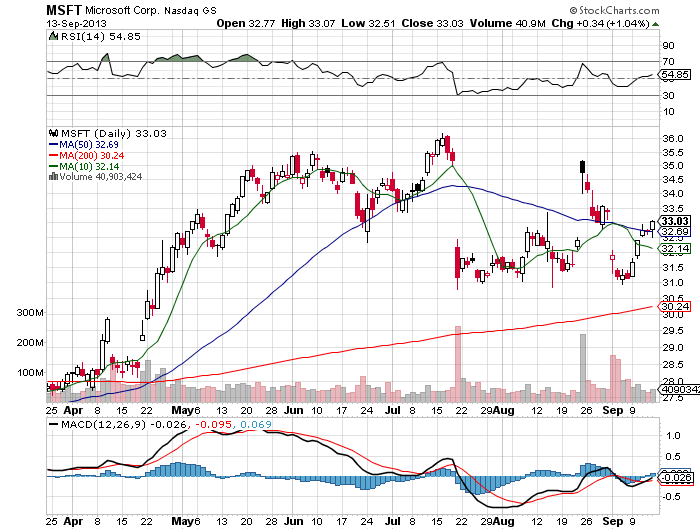Click the 36.0 price axis label
This screenshot has height=530, width=700.
(672, 139)
